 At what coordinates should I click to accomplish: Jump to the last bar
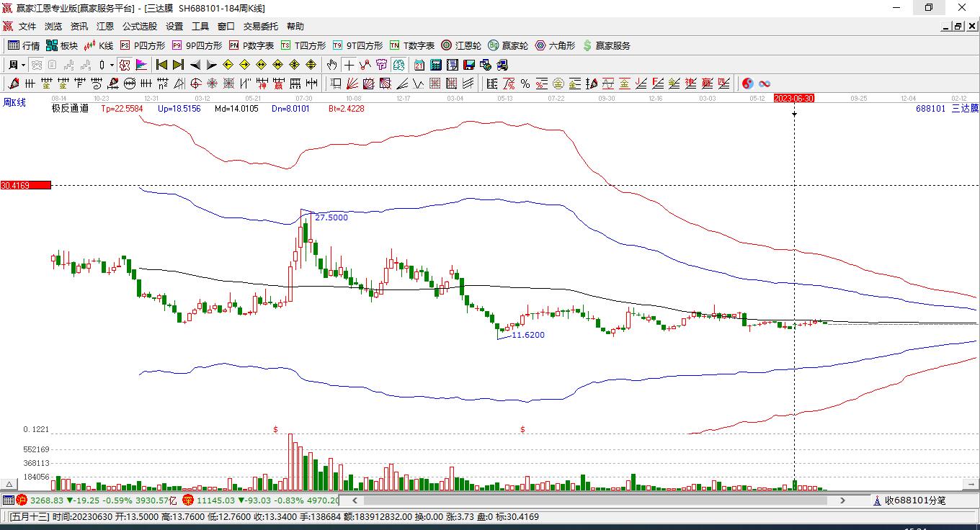pyautogui.click(x=178, y=65)
